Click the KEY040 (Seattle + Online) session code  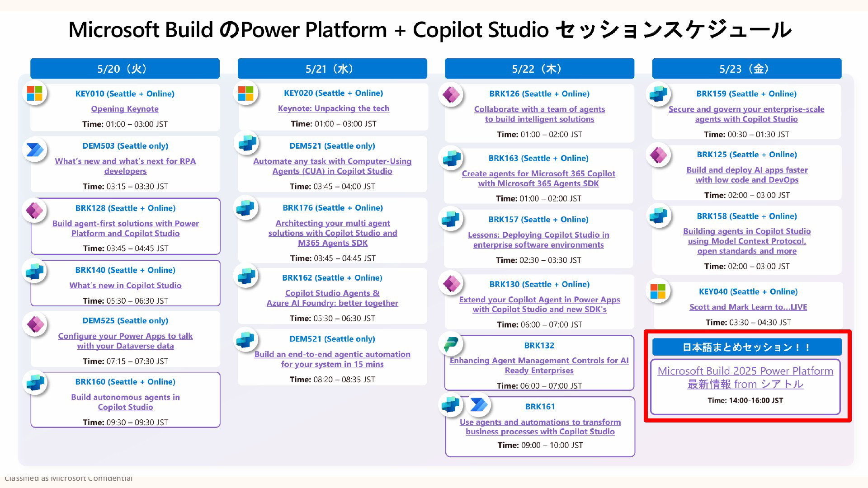pos(748,292)
